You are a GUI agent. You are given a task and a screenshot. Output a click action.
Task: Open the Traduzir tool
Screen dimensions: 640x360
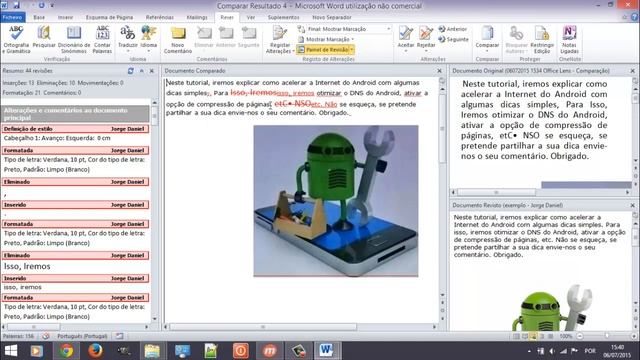128,38
